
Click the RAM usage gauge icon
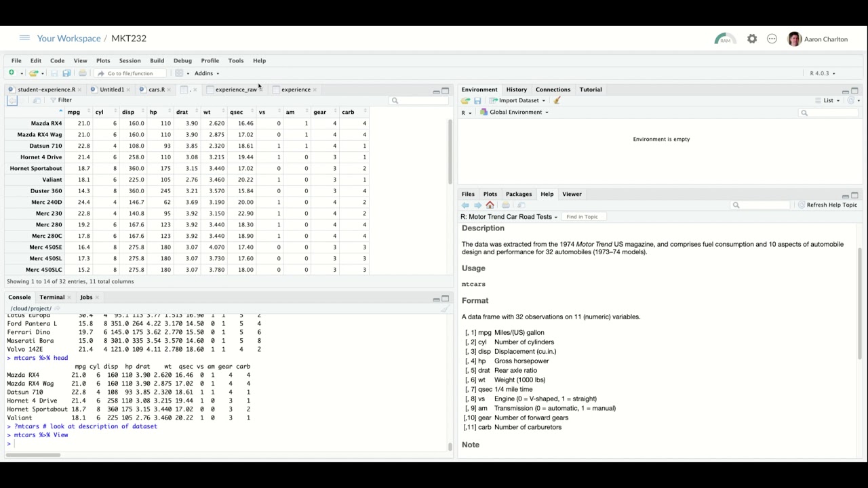[724, 39]
